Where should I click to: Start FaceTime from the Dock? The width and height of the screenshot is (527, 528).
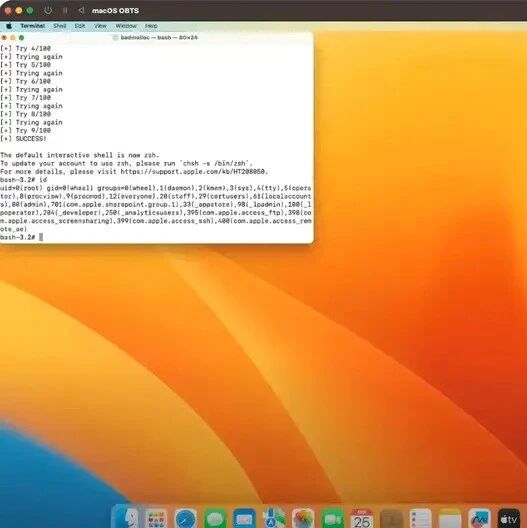click(x=332, y=519)
